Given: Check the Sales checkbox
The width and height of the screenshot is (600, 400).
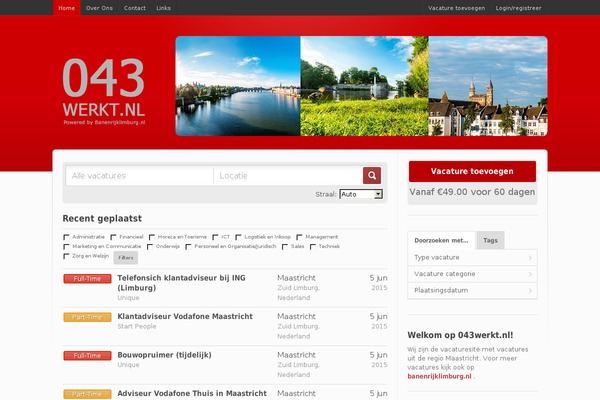Looking at the screenshot, I should (285, 247).
